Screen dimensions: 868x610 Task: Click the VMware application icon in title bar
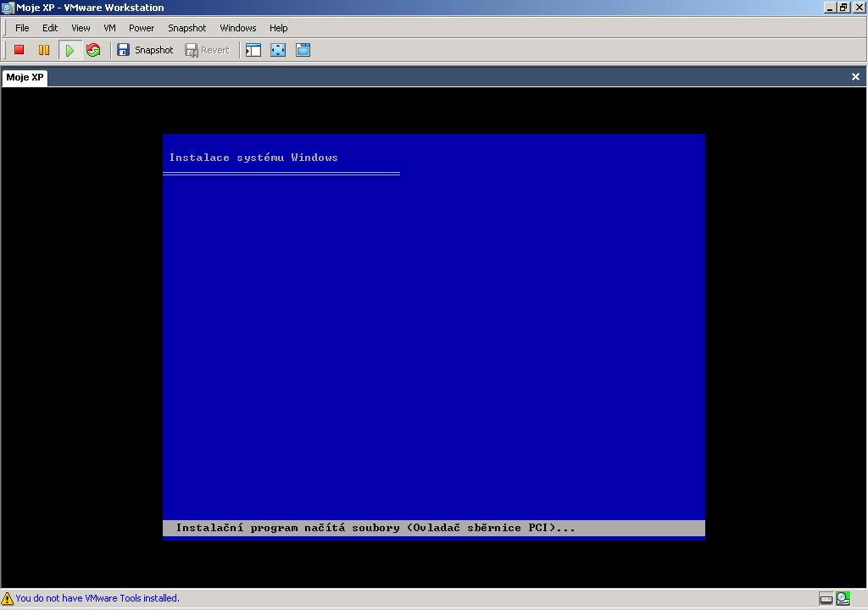coord(8,8)
